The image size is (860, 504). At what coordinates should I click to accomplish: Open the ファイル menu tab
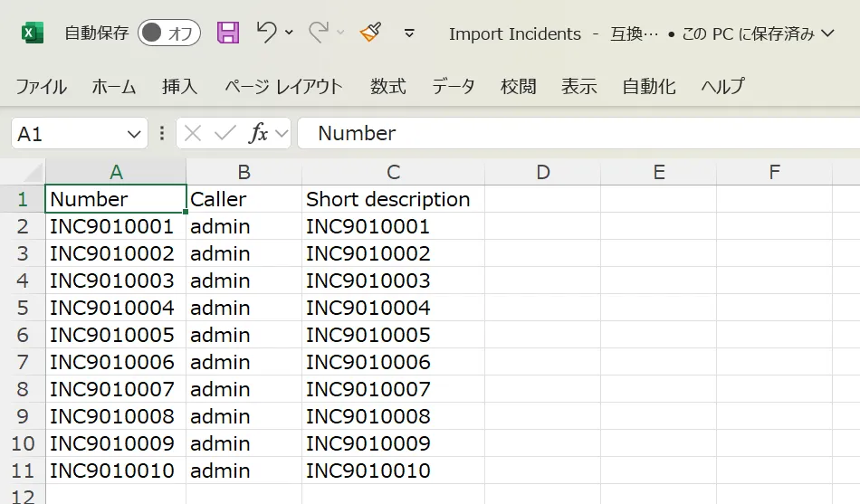(x=41, y=86)
